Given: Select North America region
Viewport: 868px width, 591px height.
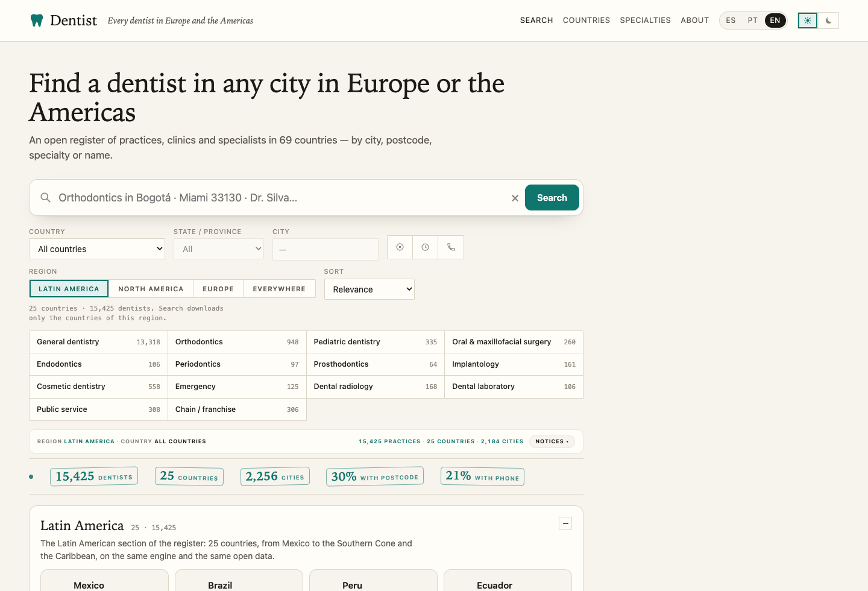Looking at the screenshot, I should (151, 289).
